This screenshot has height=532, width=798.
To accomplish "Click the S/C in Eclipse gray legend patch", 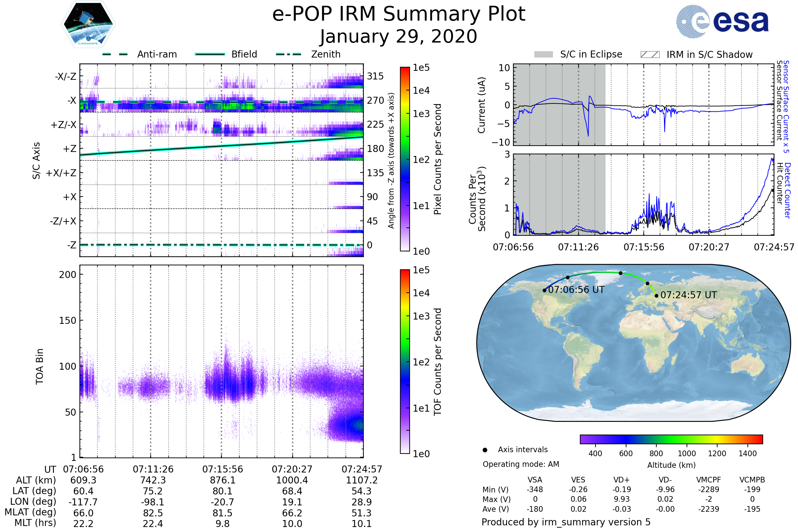I will point(543,55).
